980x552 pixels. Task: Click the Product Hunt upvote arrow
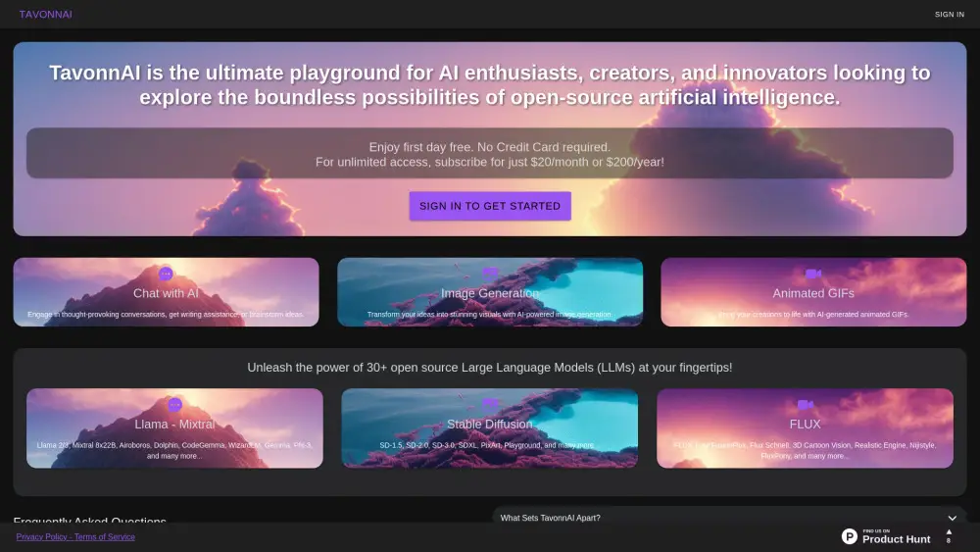(x=948, y=532)
